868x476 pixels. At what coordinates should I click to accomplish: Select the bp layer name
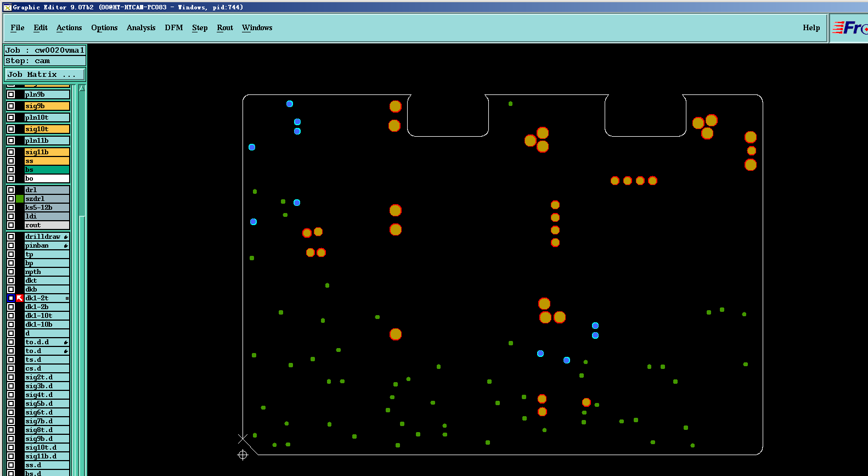pyautogui.click(x=47, y=263)
